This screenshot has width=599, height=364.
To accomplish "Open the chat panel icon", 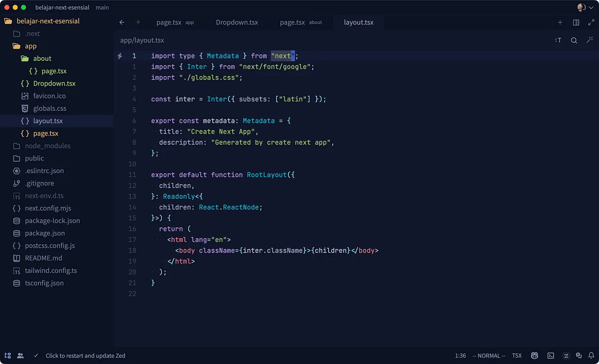I will coord(579,355).
